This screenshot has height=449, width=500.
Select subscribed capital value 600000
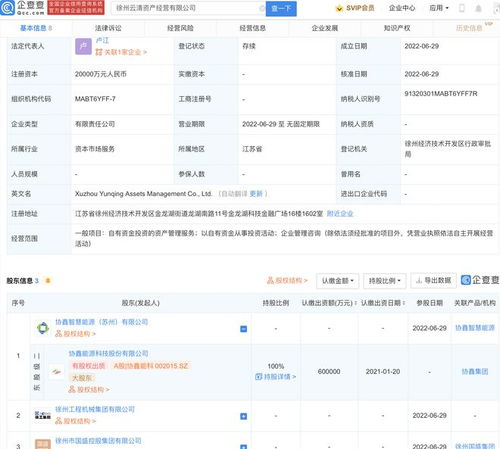click(x=329, y=372)
